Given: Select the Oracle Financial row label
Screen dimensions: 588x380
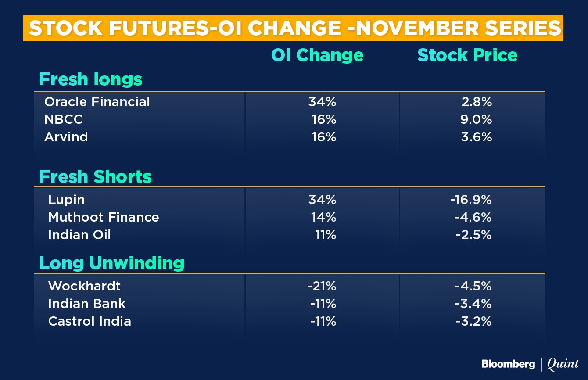Looking at the screenshot, I should 97,102.
